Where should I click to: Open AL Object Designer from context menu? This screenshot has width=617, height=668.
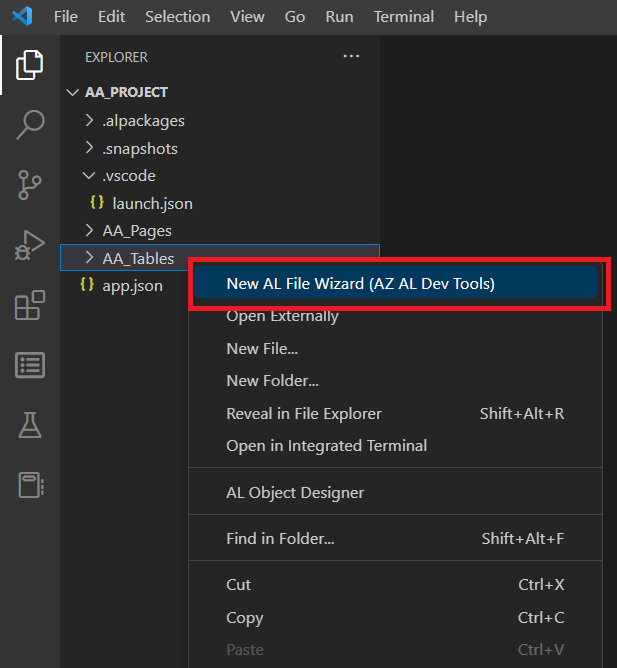click(x=395, y=492)
